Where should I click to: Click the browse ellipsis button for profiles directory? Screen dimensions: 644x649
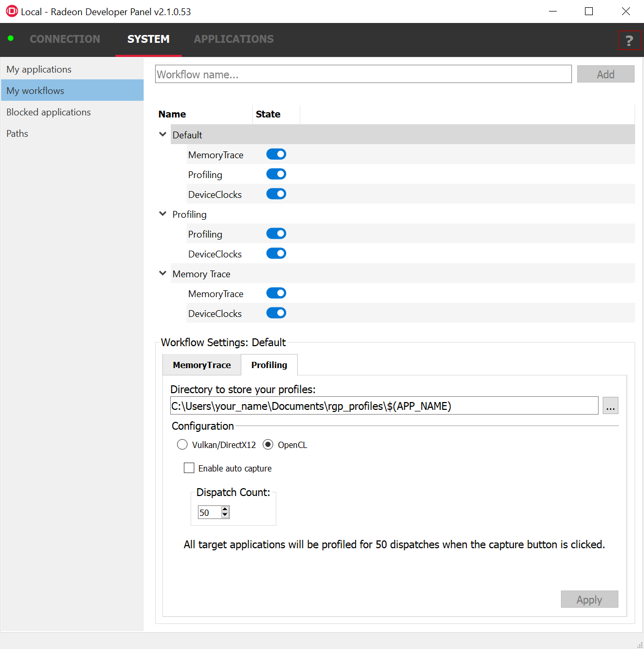point(610,406)
